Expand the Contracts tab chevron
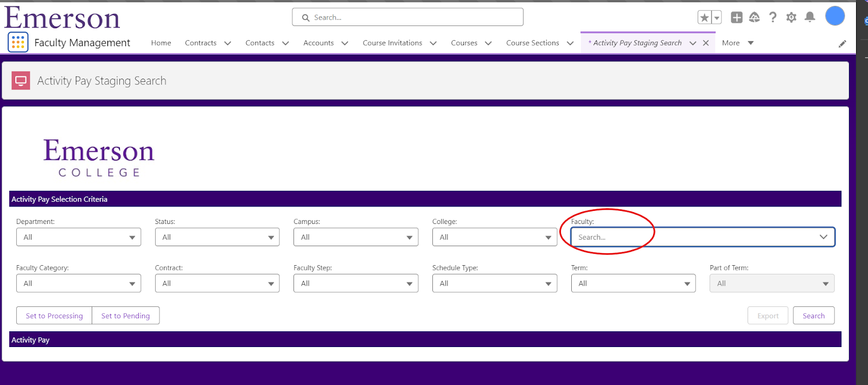The height and width of the screenshot is (385, 868). pos(227,43)
